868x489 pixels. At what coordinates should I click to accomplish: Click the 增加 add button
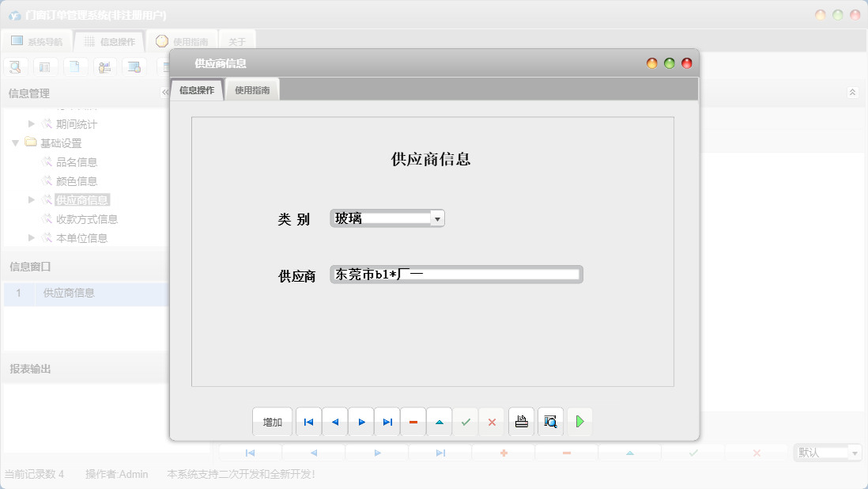pyautogui.click(x=272, y=422)
